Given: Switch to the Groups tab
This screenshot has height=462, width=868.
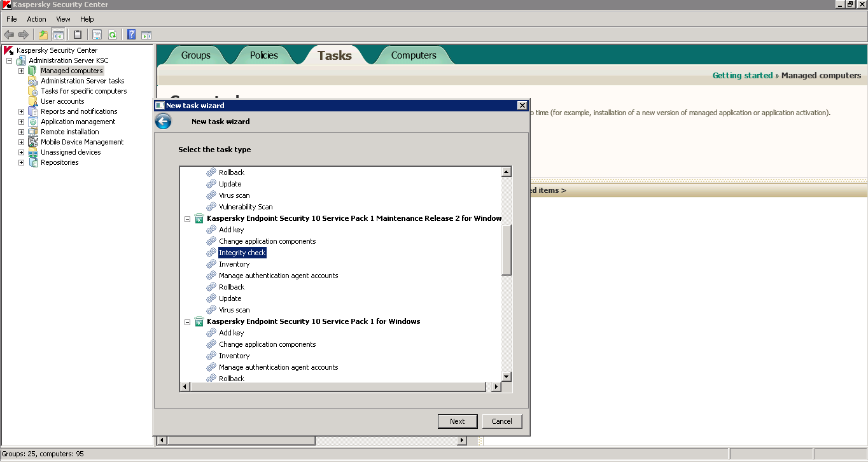Looking at the screenshot, I should pos(195,55).
